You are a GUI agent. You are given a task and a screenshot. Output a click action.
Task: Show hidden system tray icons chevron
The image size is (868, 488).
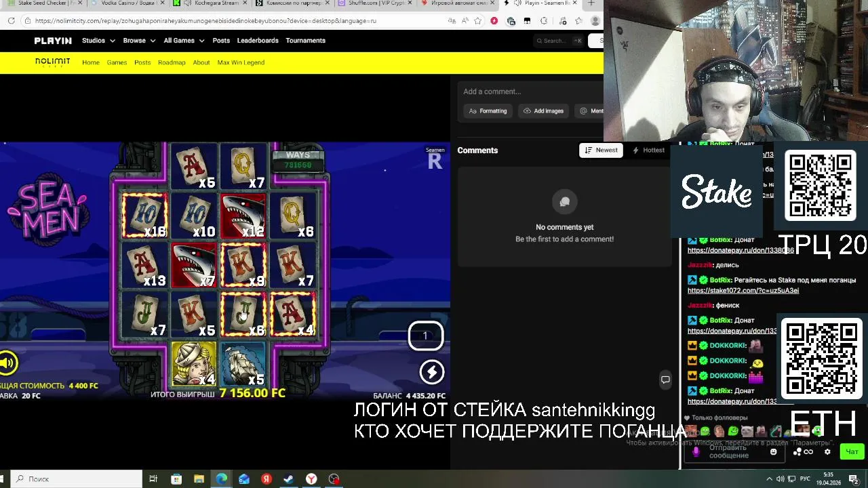769,479
